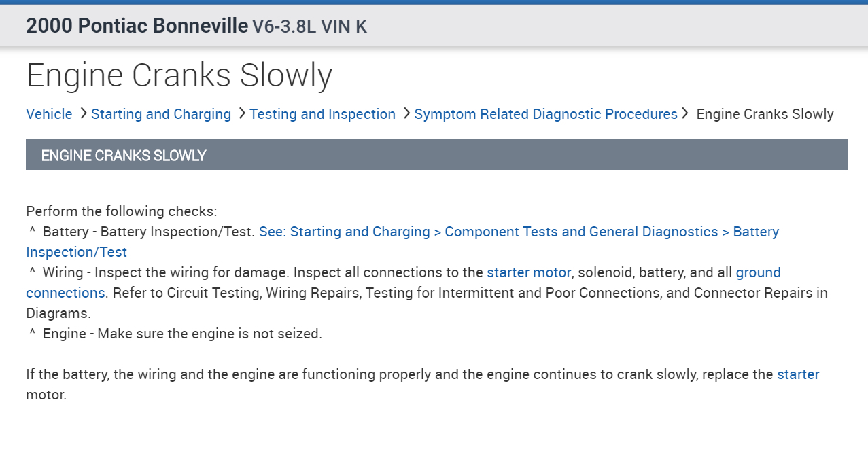Click the chevron after Starting and Charging
Viewport: 868px width, 462px height.
click(x=242, y=113)
